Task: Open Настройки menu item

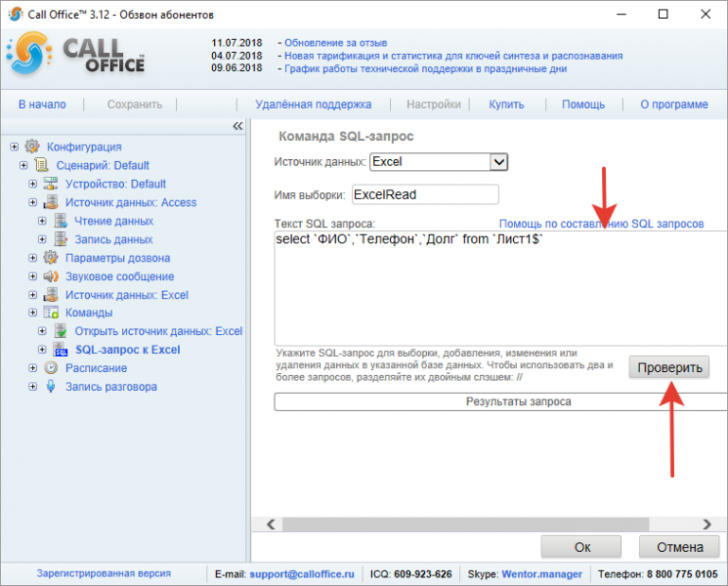Action: pos(434,105)
